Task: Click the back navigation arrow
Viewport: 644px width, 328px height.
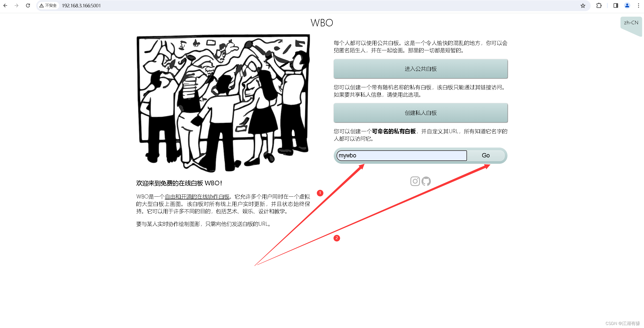Action: 5,6
